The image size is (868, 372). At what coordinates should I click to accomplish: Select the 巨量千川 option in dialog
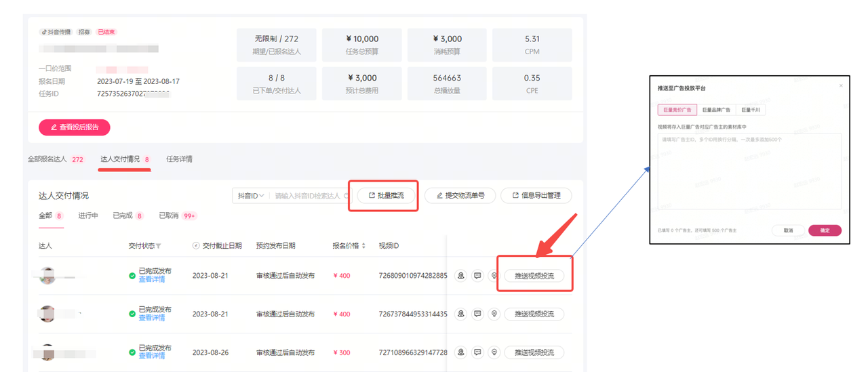[x=751, y=109]
